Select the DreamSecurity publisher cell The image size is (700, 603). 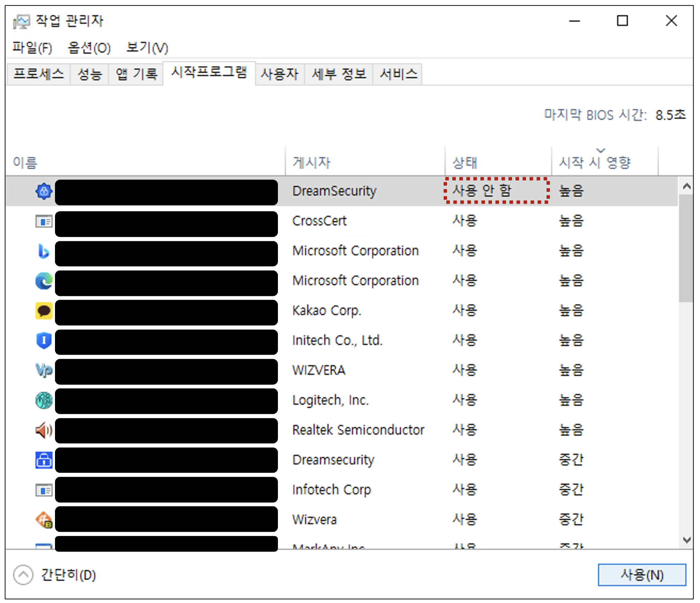coord(334,191)
